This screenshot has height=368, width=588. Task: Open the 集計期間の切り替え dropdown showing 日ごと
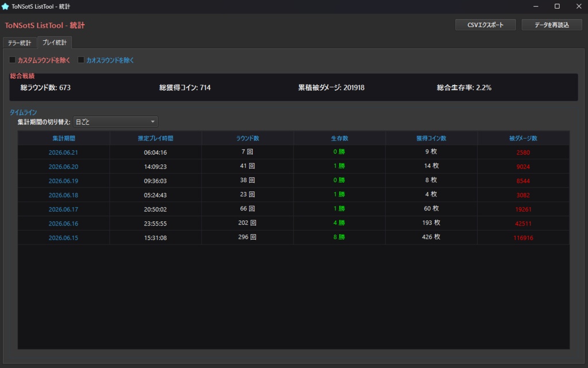[x=115, y=122]
